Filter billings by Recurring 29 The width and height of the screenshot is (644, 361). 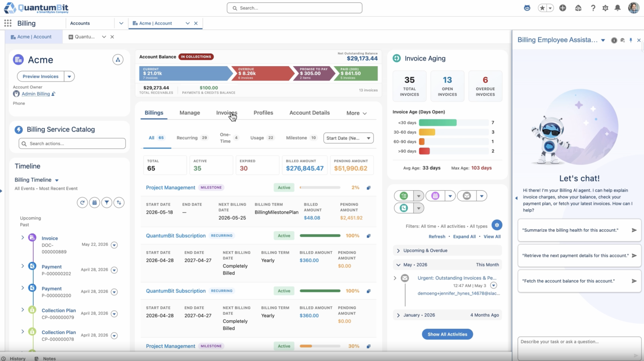point(192,138)
